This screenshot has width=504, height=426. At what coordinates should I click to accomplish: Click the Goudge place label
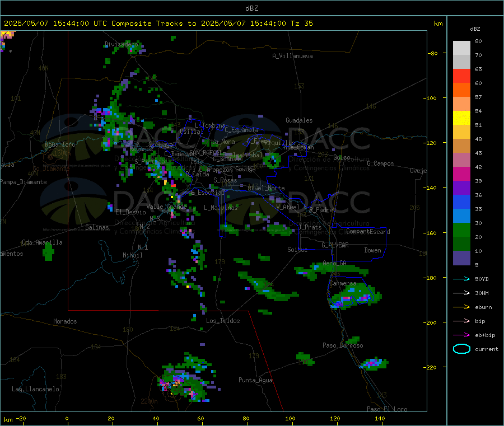(245, 169)
